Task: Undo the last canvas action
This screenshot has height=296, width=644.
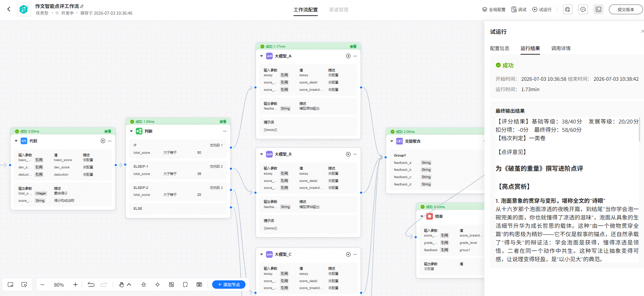Action: tap(91, 285)
